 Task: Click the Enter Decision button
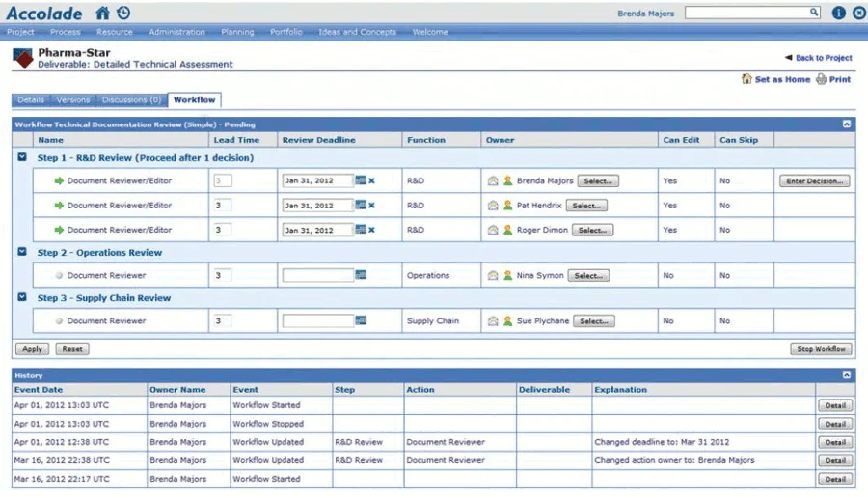click(814, 181)
